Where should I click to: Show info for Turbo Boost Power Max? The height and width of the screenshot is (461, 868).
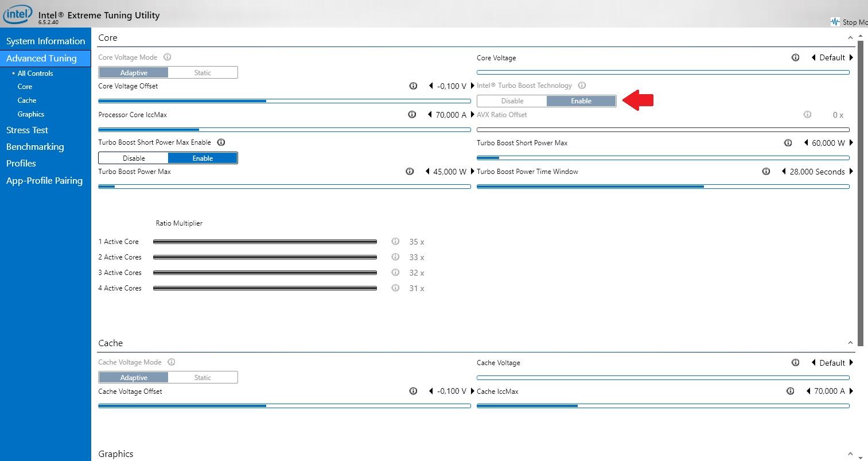coord(410,172)
